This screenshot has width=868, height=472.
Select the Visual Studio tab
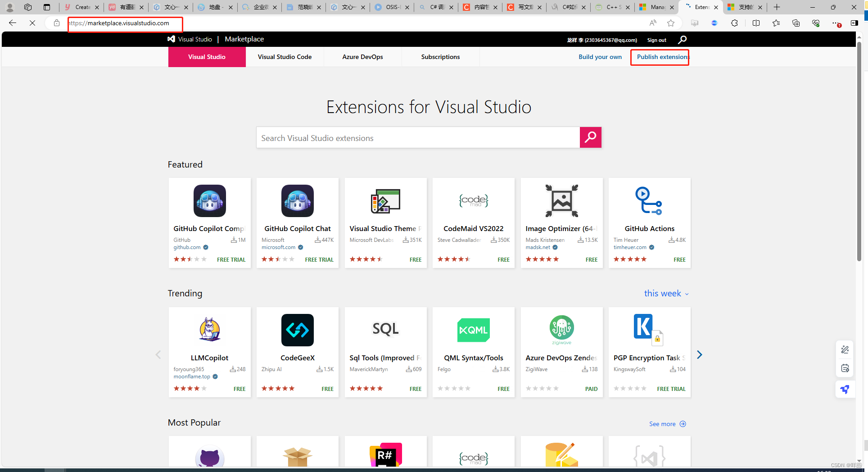pos(207,57)
